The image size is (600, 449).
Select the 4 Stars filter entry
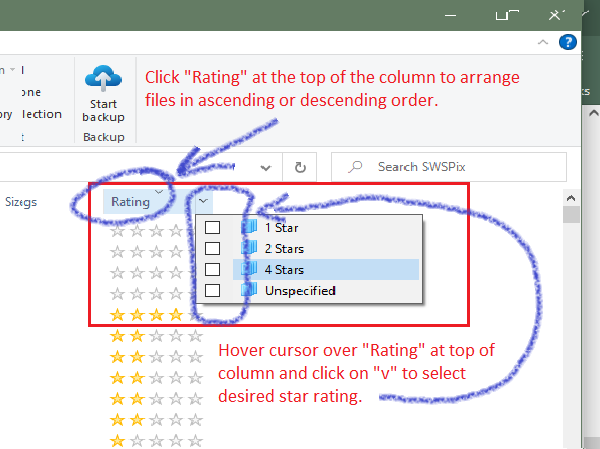click(284, 270)
